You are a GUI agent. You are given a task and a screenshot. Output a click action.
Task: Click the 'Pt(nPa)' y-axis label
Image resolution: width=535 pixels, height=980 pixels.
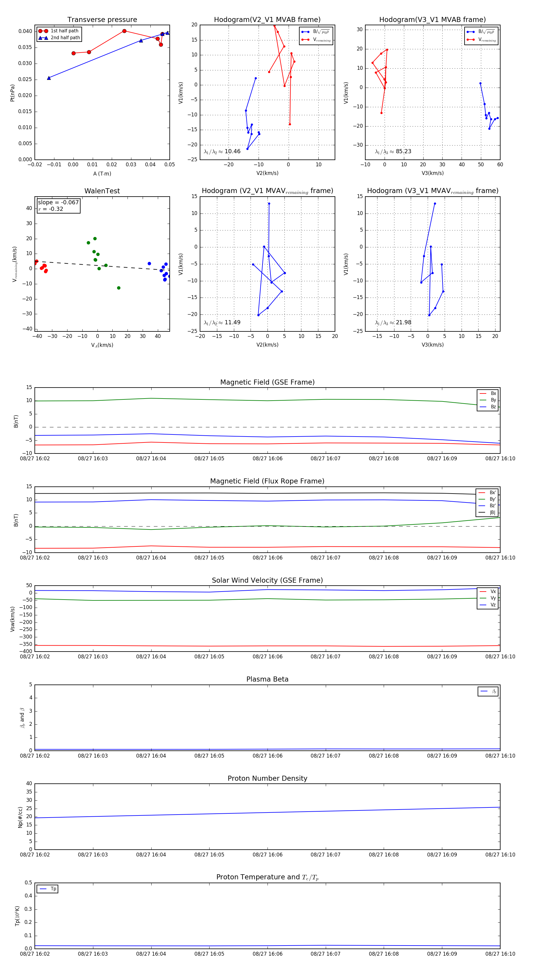click(x=12, y=93)
